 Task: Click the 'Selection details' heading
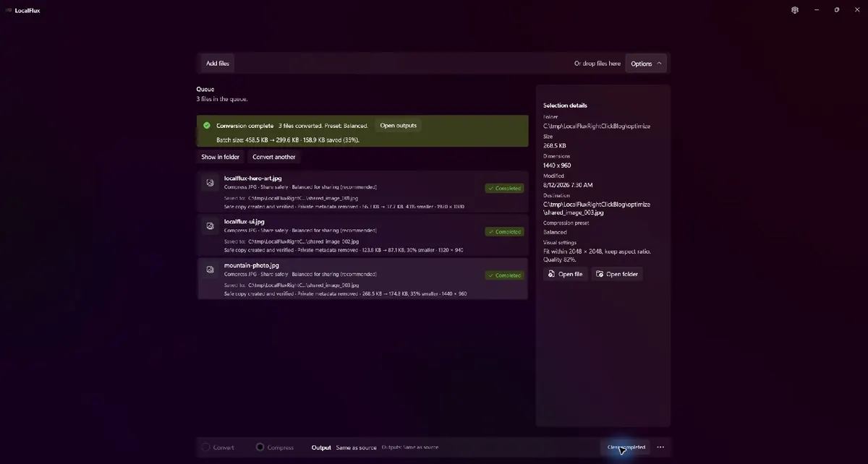[566, 106]
